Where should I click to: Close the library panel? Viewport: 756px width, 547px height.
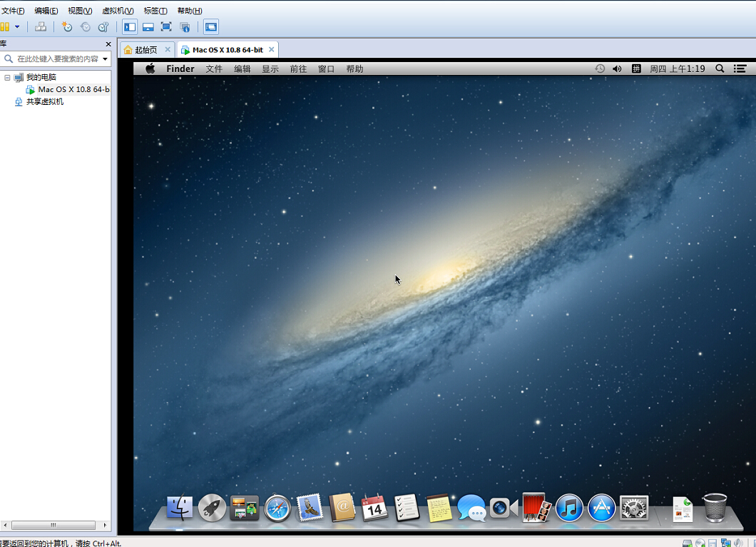(x=108, y=44)
